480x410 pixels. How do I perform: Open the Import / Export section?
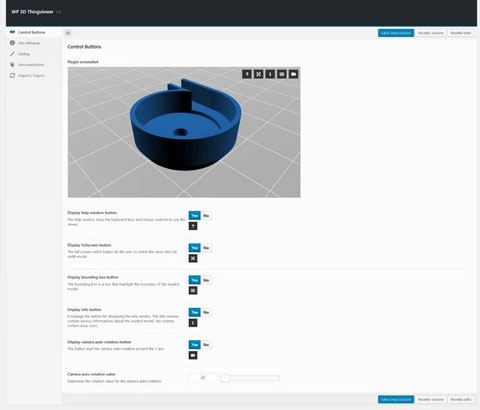click(31, 76)
